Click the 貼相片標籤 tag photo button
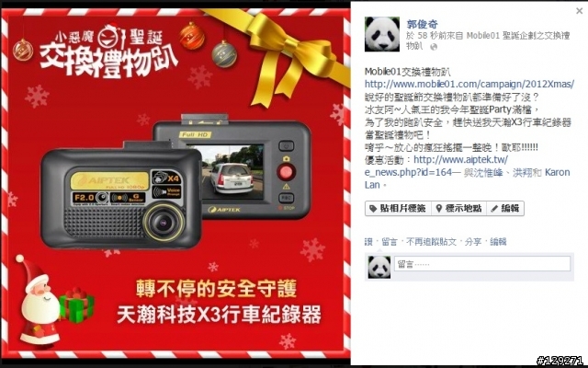588x368 pixels. (x=398, y=209)
